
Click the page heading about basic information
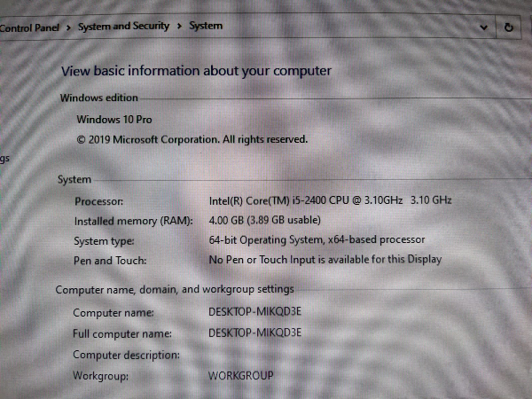[x=196, y=71]
